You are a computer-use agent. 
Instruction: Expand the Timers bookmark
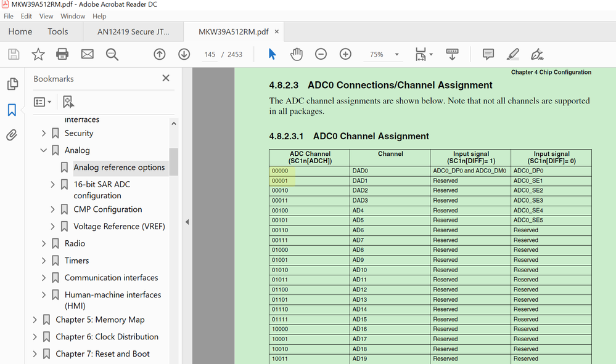click(44, 261)
